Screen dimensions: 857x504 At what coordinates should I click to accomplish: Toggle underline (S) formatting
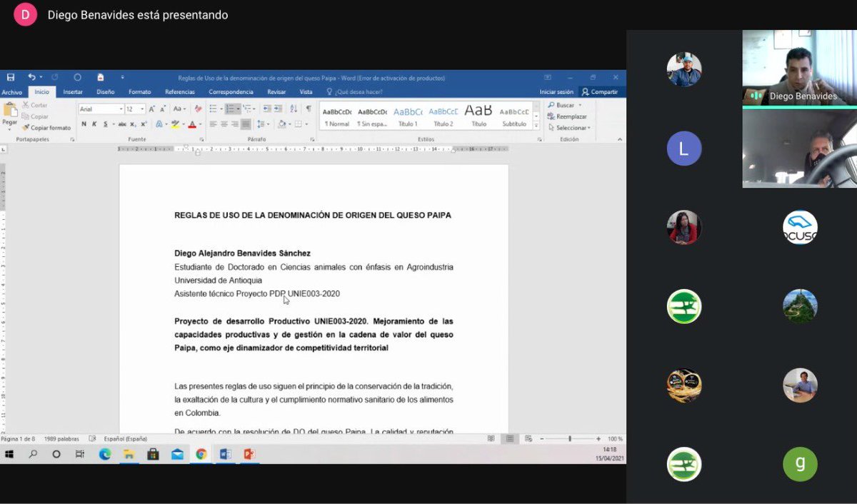(x=106, y=124)
